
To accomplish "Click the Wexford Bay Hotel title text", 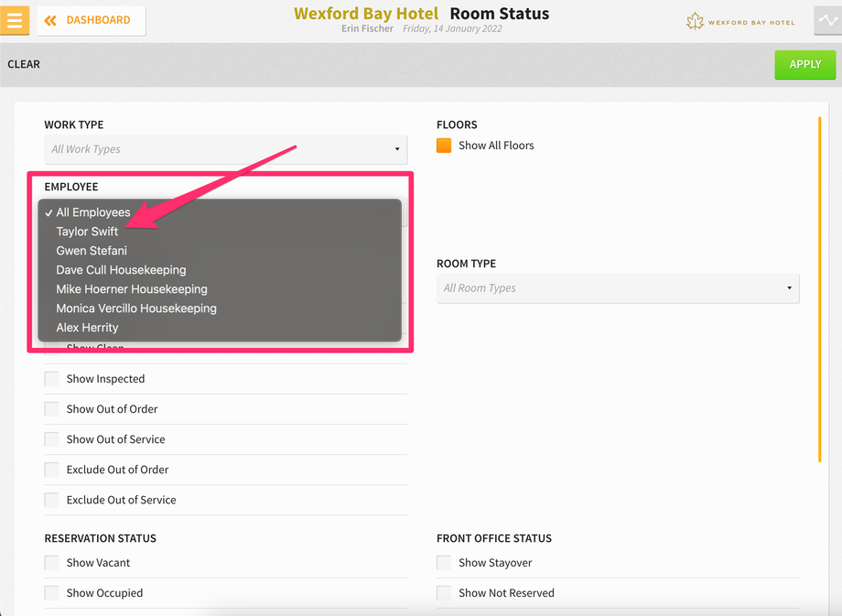I will (x=366, y=14).
